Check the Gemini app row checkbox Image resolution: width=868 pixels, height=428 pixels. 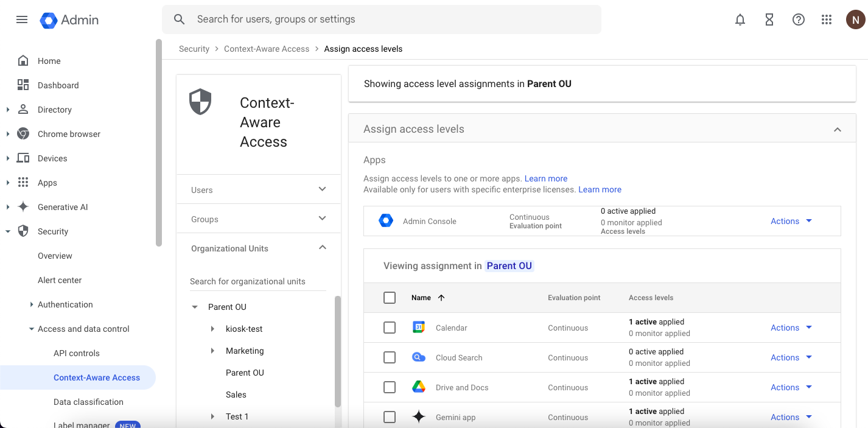pos(390,417)
